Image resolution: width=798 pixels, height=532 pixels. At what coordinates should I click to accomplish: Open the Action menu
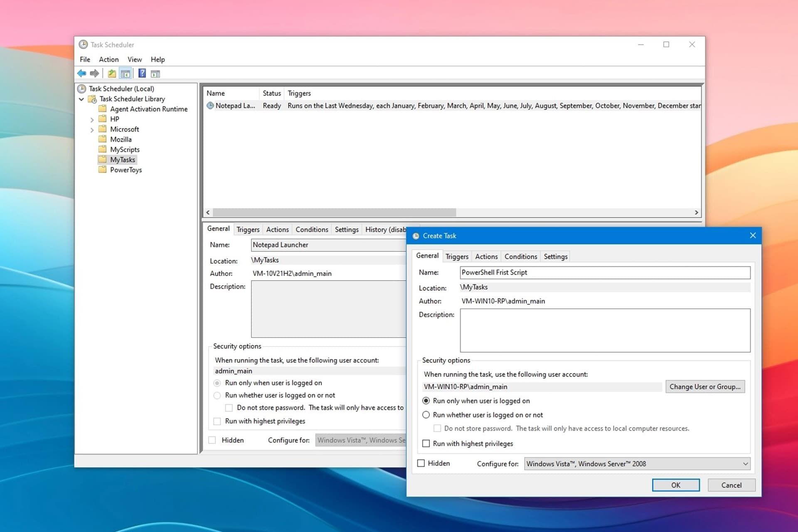coord(108,59)
